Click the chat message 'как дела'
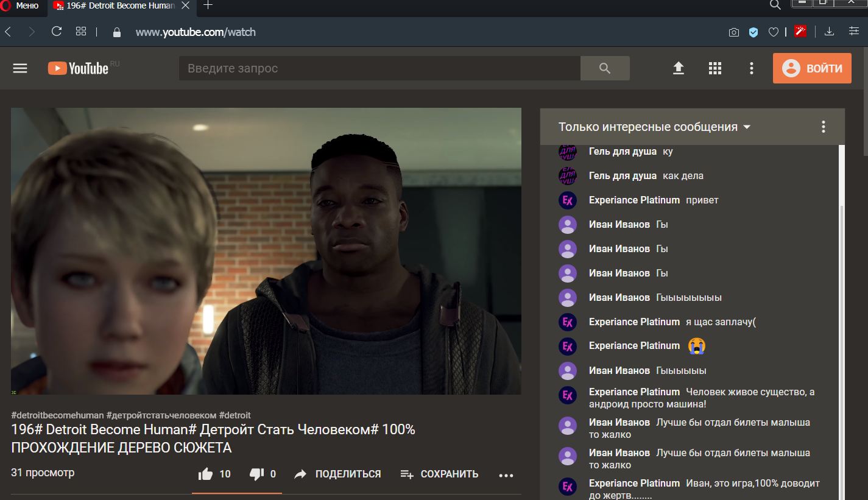The image size is (868, 500). pos(683,176)
